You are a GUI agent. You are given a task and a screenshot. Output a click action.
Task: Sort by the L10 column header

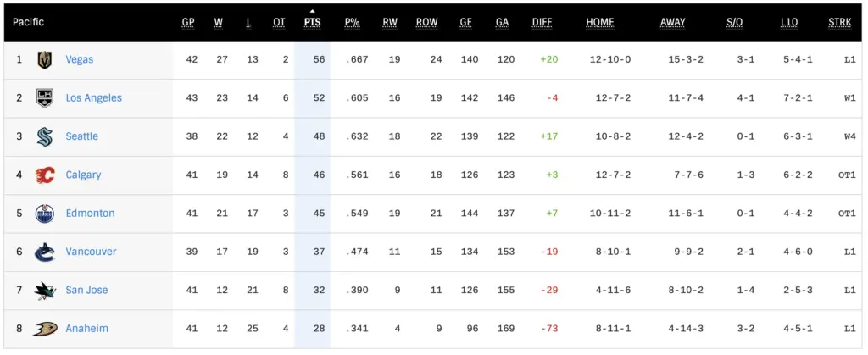point(789,22)
